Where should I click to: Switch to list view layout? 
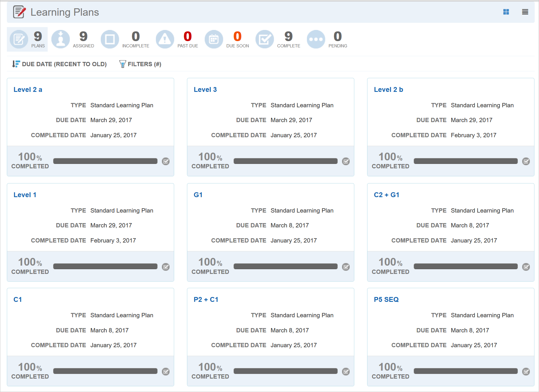pyautogui.click(x=525, y=12)
